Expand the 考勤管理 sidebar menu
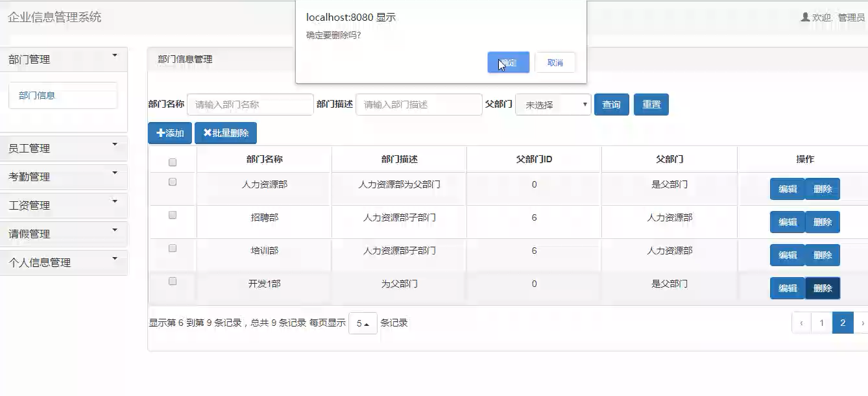This screenshot has width=868, height=396. point(64,177)
